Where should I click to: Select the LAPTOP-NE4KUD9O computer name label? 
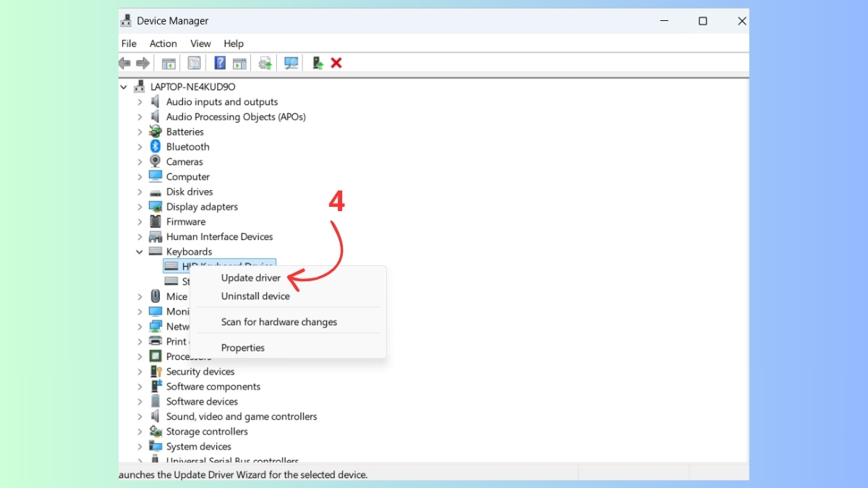193,87
